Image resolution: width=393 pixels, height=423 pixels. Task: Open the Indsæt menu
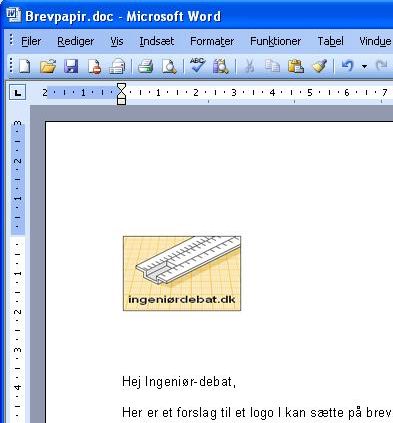point(157,41)
